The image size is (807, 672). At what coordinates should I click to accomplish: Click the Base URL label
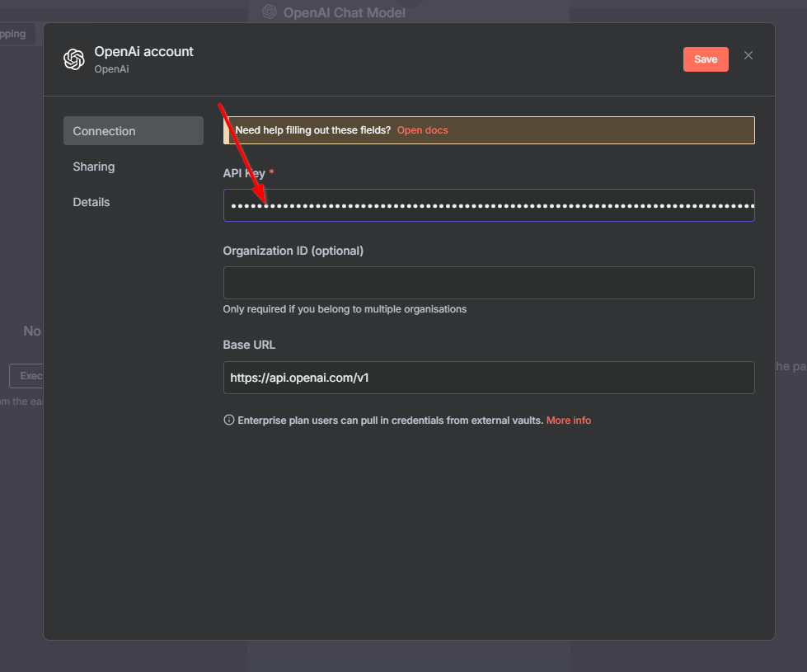(x=249, y=345)
